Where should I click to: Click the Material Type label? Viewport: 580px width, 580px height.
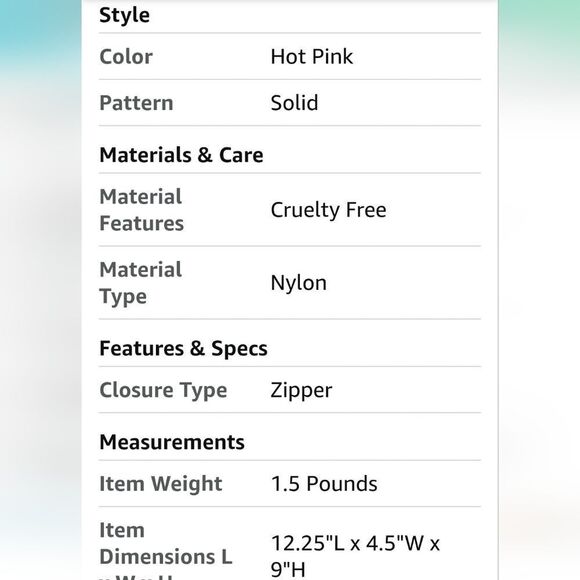(x=141, y=283)
